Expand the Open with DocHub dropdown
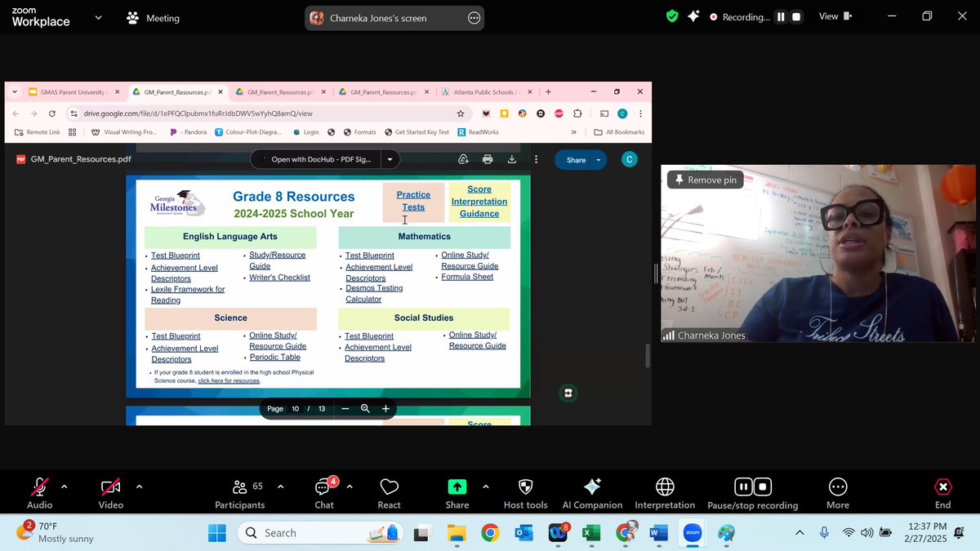Viewport: 980px width, 551px height. (x=390, y=159)
